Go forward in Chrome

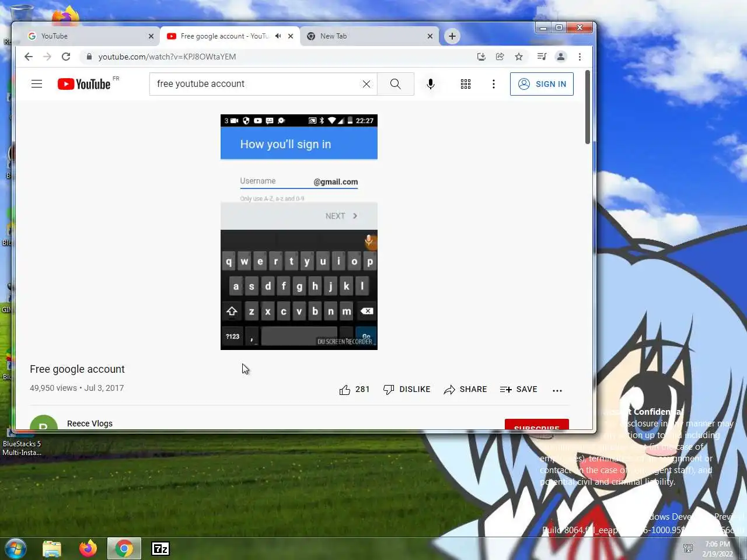click(47, 57)
